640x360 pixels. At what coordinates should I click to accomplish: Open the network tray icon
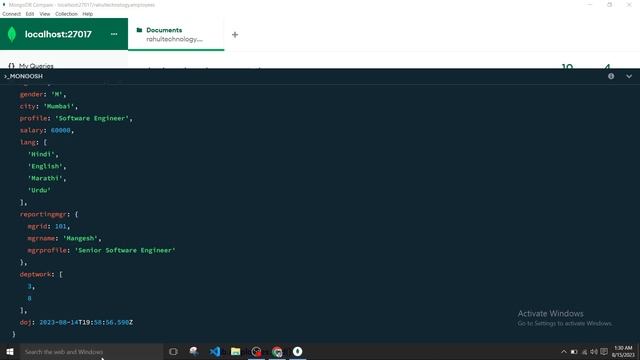coord(584,352)
